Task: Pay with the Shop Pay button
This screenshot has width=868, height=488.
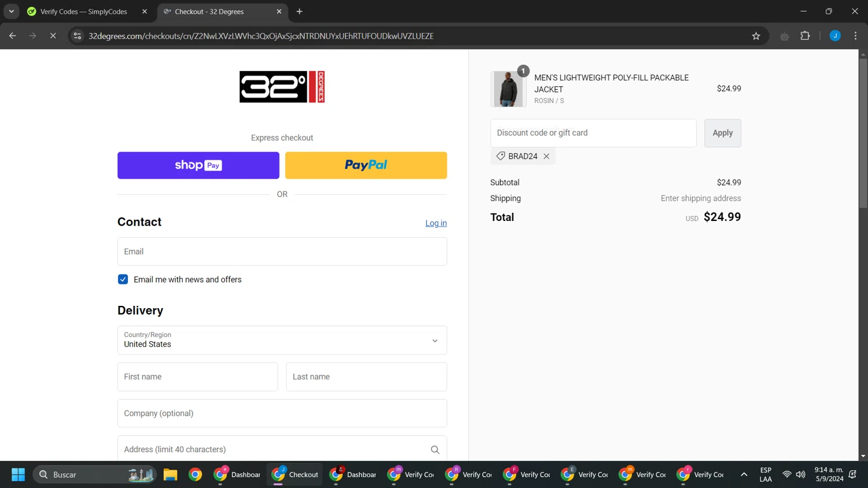Action: click(x=198, y=165)
